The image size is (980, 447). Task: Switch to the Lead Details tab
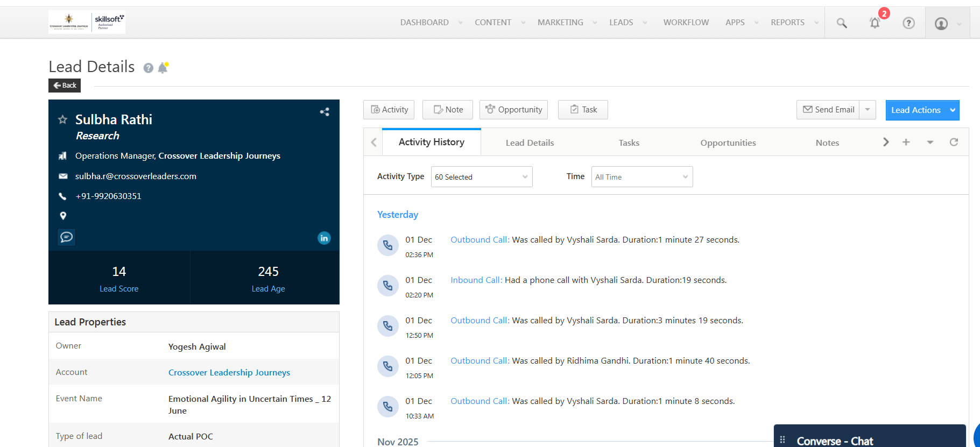530,143
